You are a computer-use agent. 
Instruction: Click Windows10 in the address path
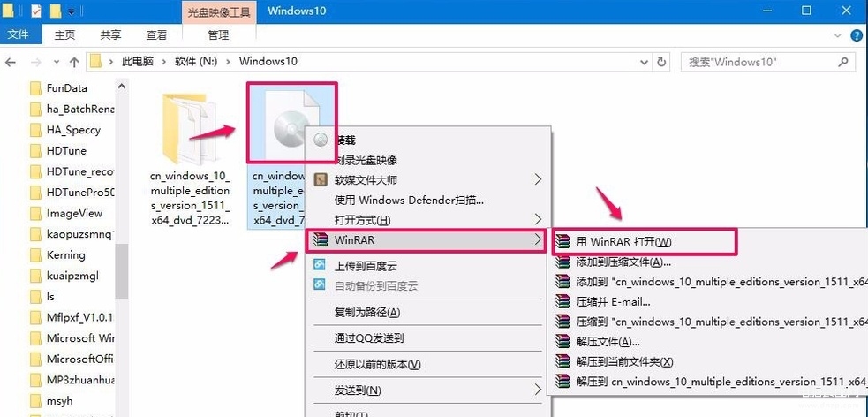click(268, 62)
